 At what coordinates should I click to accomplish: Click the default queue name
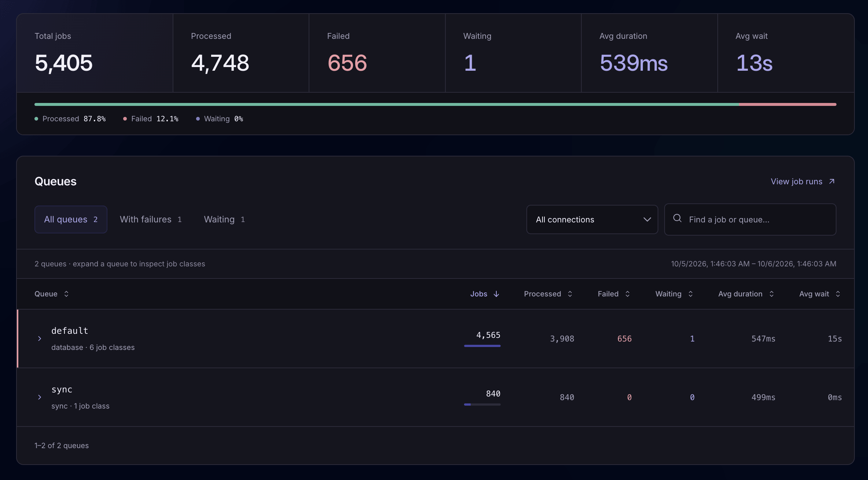[x=70, y=331]
